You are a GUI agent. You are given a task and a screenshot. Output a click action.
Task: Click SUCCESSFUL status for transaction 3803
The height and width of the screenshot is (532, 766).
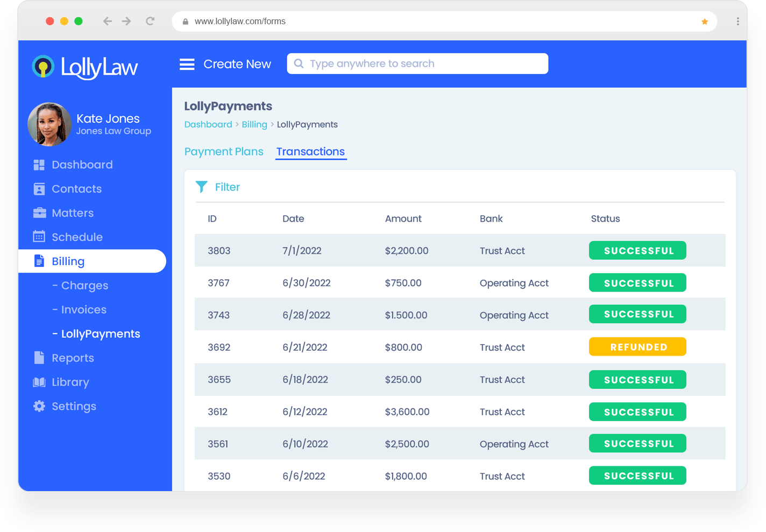tap(637, 250)
